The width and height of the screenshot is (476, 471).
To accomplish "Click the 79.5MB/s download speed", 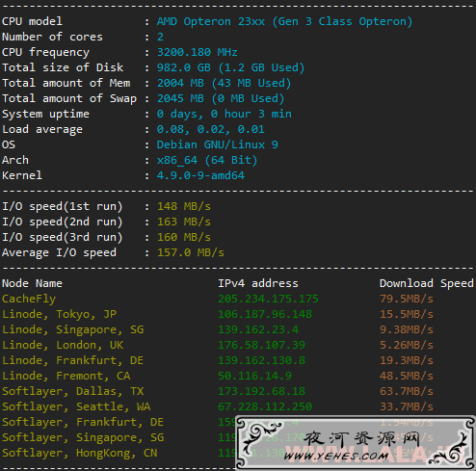I will [x=407, y=299].
